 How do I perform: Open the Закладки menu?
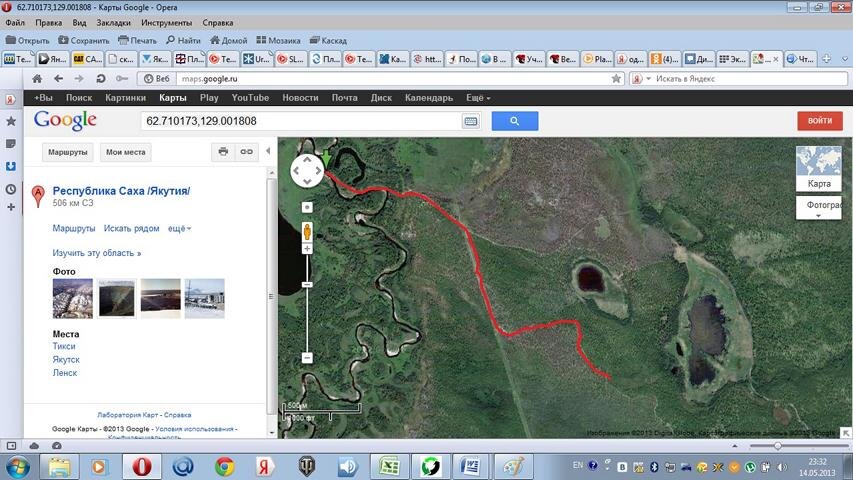coord(113,22)
